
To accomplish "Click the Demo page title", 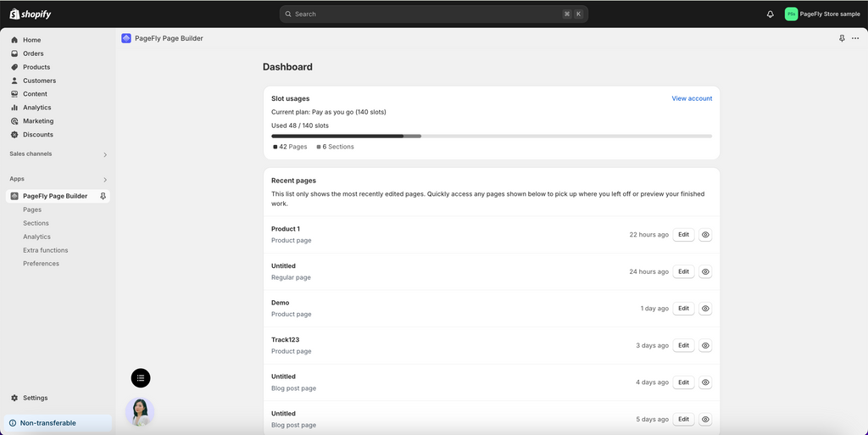I will (x=280, y=303).
